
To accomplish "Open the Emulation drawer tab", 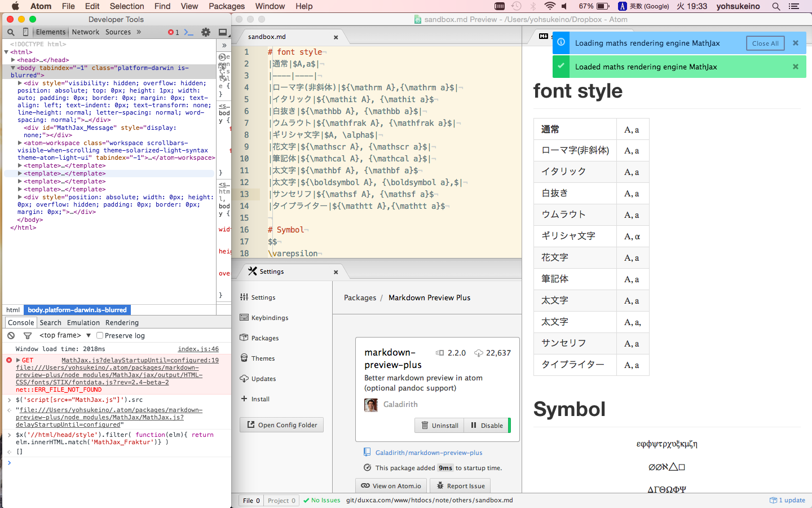I will (83, 323).
